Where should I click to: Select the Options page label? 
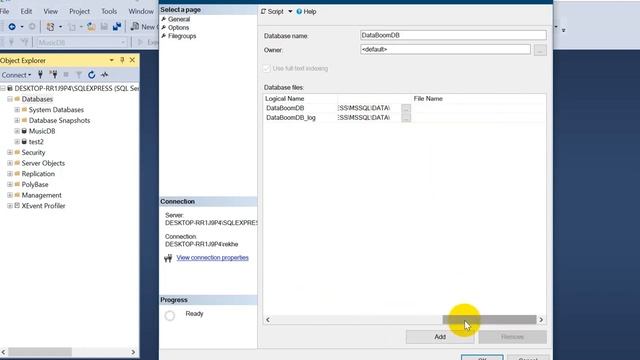[x=178, y=27]
